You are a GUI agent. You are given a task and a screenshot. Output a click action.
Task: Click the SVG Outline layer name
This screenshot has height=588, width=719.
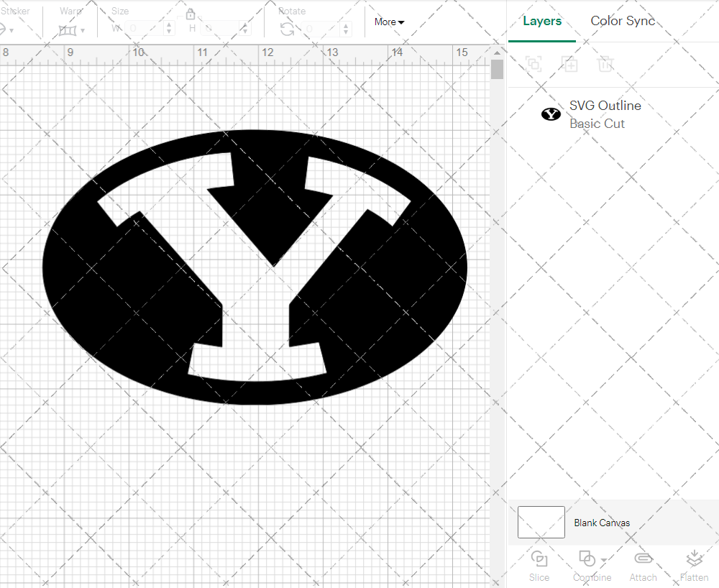pyautogui.click(x=605, y=105)
